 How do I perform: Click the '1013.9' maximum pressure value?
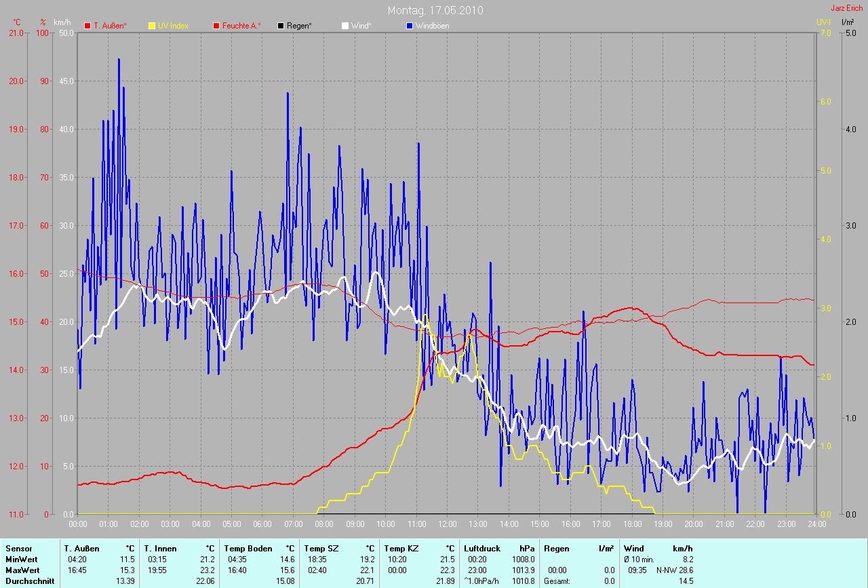pyautogui.click(x=523, y=570)
